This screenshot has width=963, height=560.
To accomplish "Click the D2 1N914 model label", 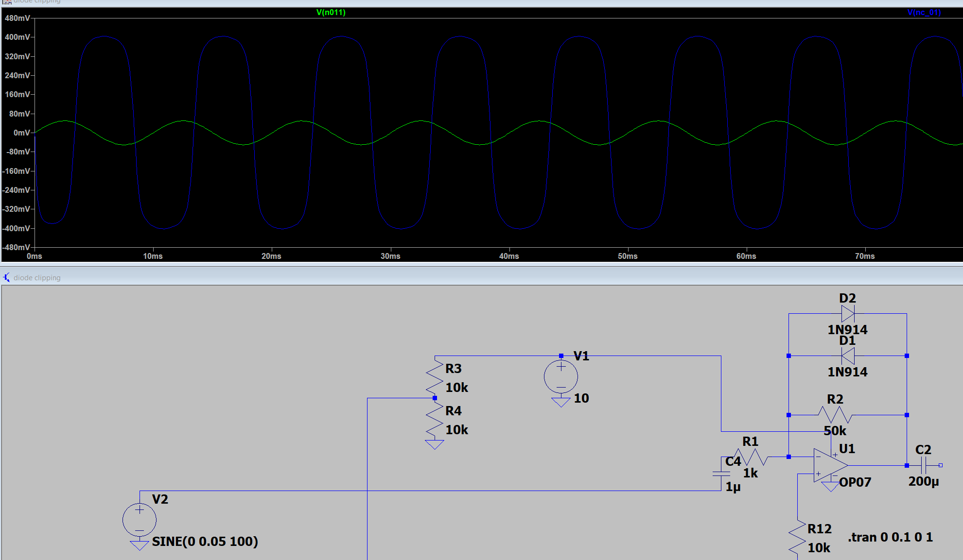I will pyautogui.click(x=847, y=330).
